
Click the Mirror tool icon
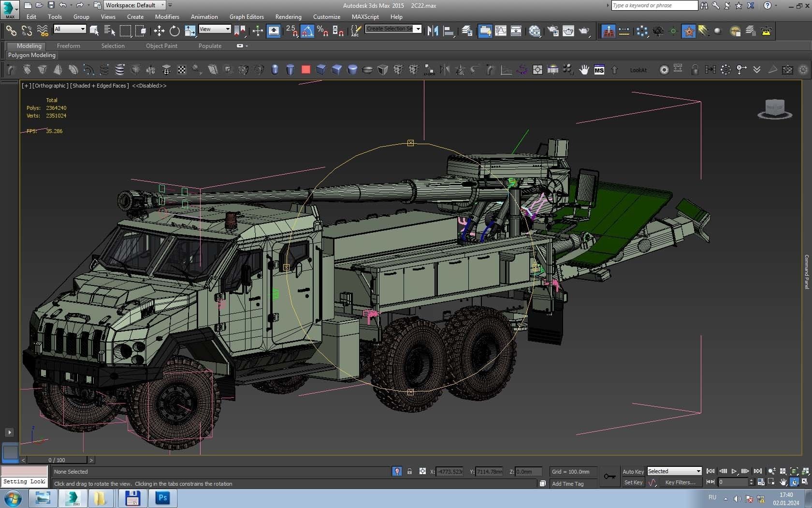pyautogui.click(x=433, y=31)
